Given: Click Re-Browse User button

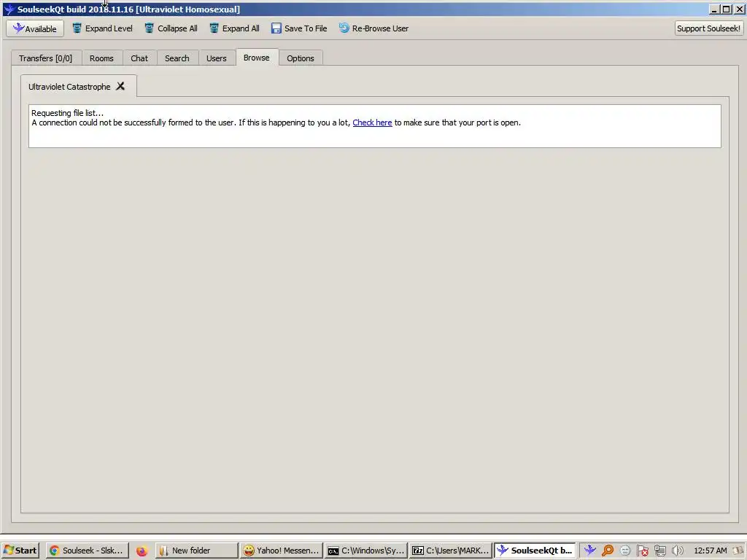Looking at the screenshot, I should click(373, 28).
